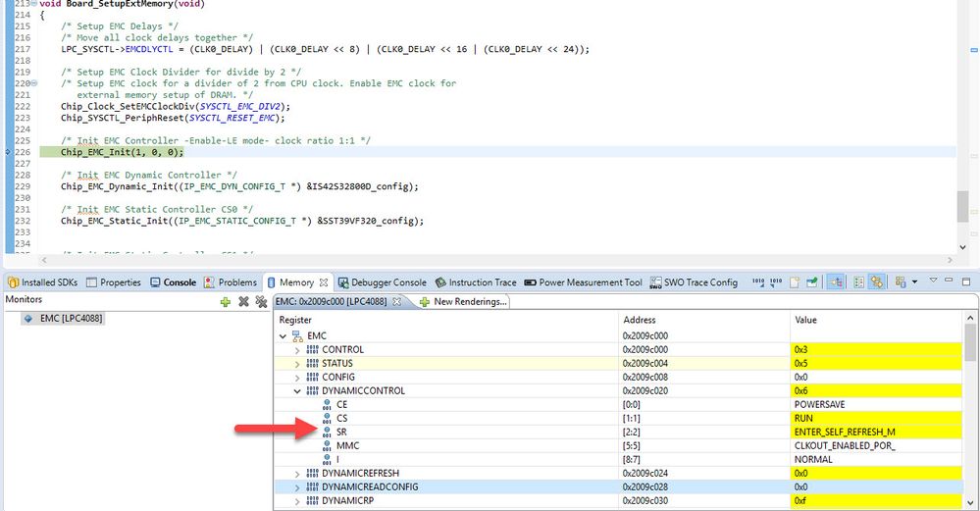The width and height of the screenshot is (980, 511).
Task: Open the Installed SDKs tab
Action: click(42, 282)
